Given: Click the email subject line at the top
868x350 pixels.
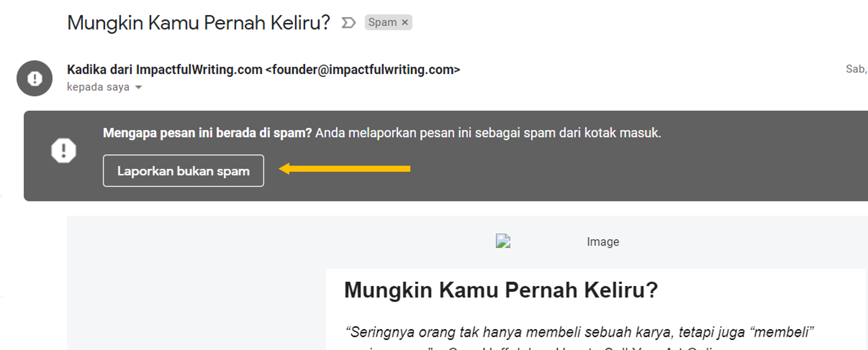Looking at the screenshot, I should pos(198,23).
